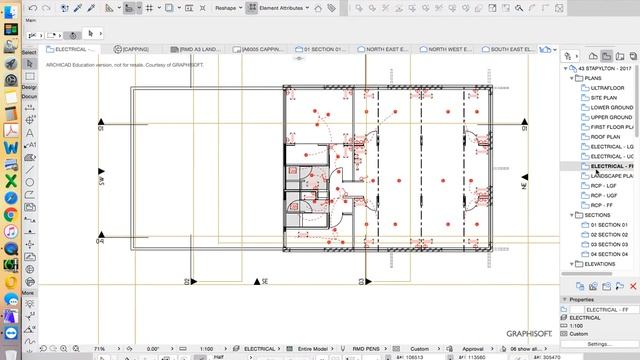Collapse the Properties panel
The image size is (640, 360).
tap(565, 300)
